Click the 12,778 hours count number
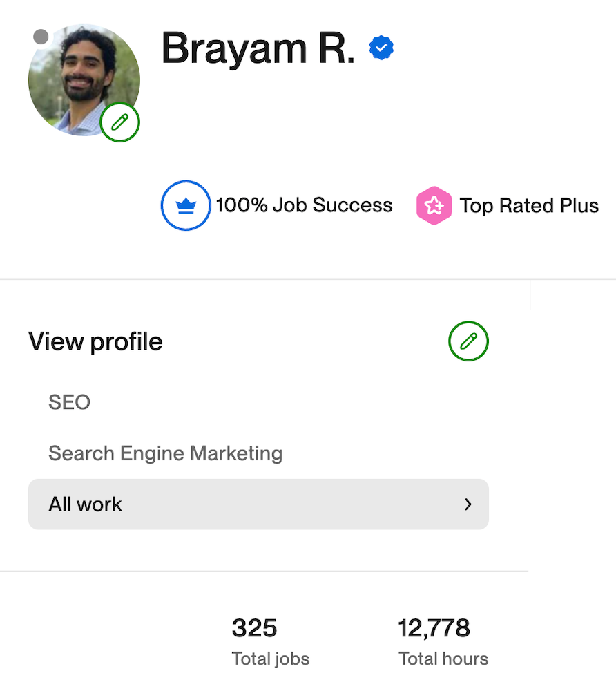The height and width of the screenshot is (680, 616). 434,628
